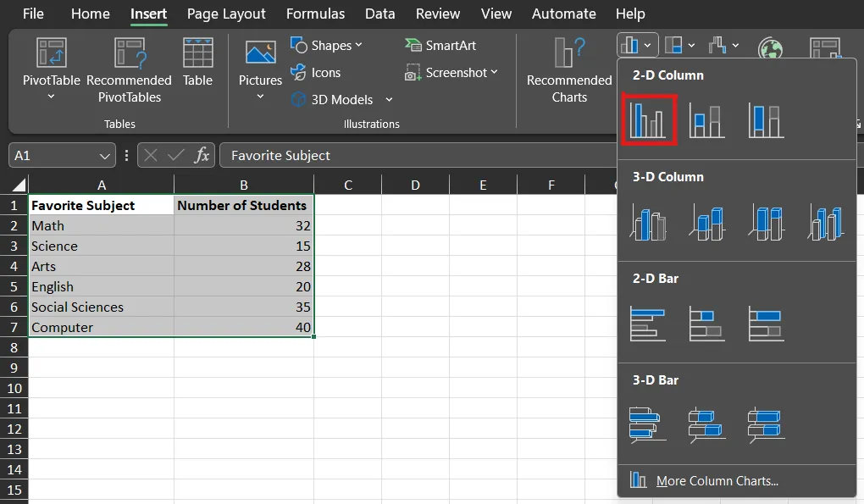This screenshot has height=504, width=864.
Task: Click the Number of Students header cell
Action: point(244,206)
